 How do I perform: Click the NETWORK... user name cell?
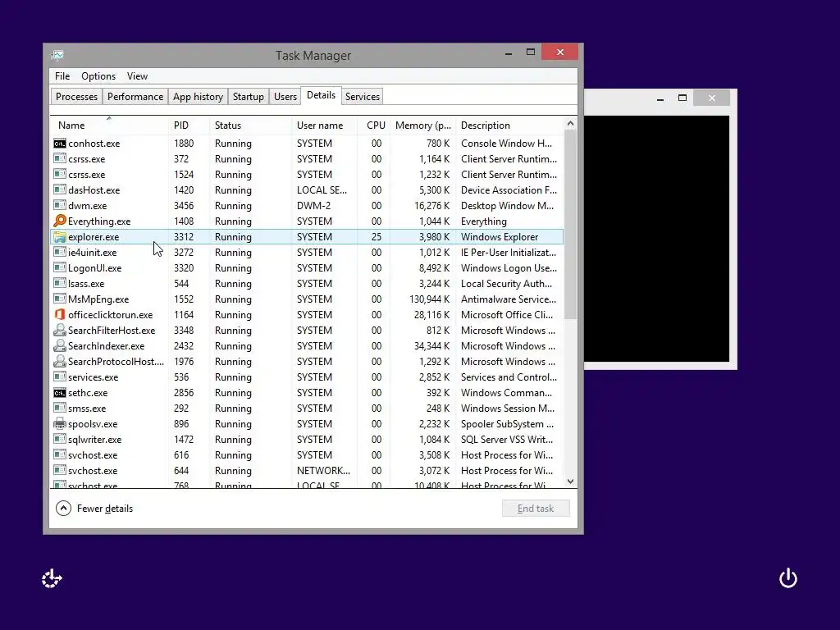pos(323,470)
